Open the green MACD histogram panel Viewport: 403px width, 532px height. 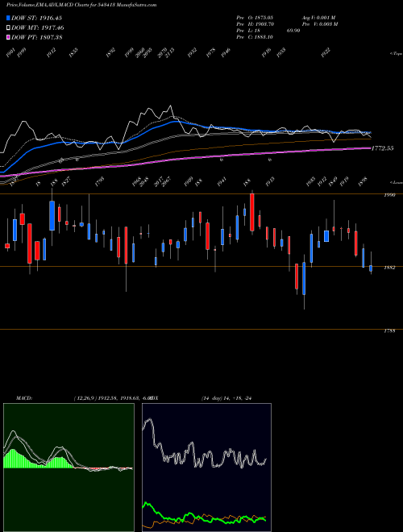[69, 468]
